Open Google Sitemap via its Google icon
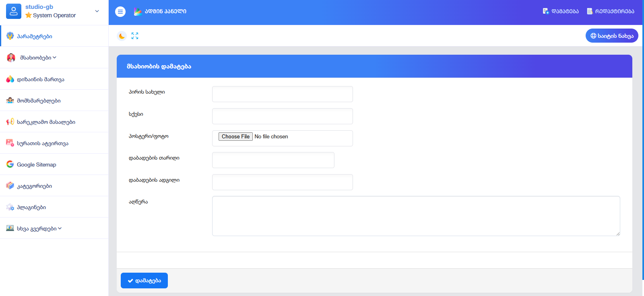The height and width of the screenshot is (296, 644). coord(10,164)
